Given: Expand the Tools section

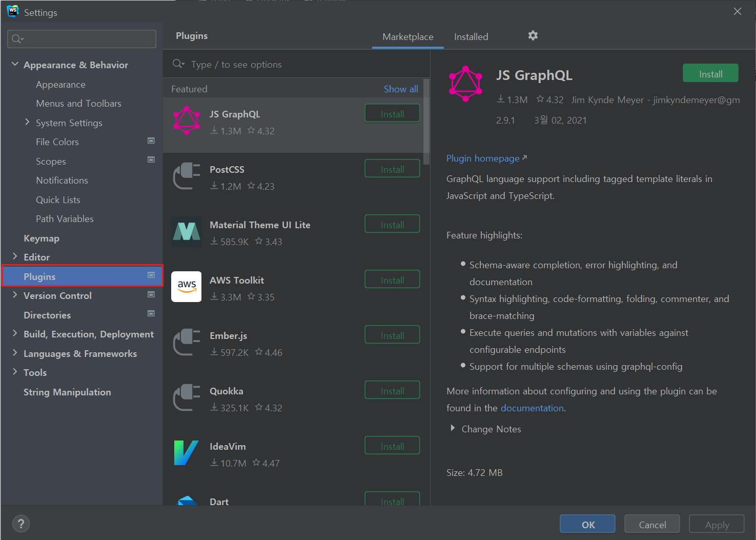Looking at the screenshot, I should 15,372.
